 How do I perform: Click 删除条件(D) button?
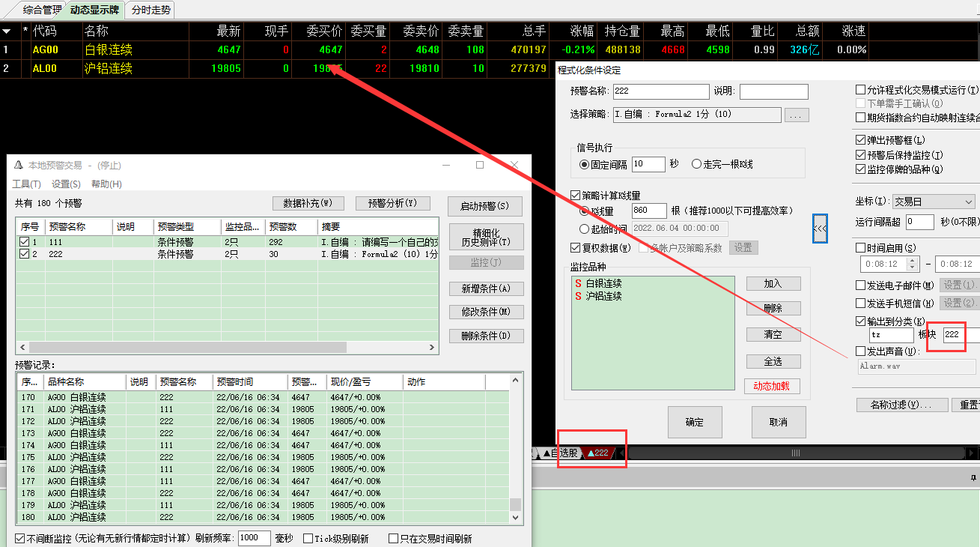[486, 336]
